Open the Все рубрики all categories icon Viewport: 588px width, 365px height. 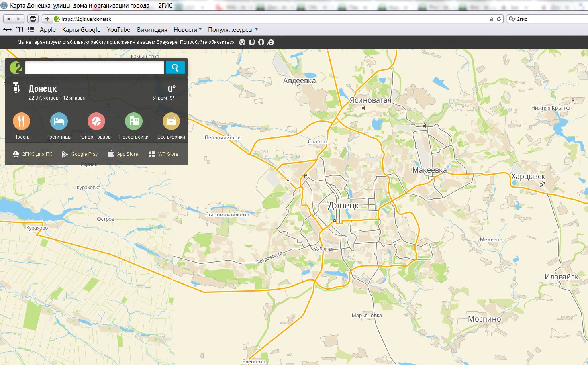click(171, 121)
